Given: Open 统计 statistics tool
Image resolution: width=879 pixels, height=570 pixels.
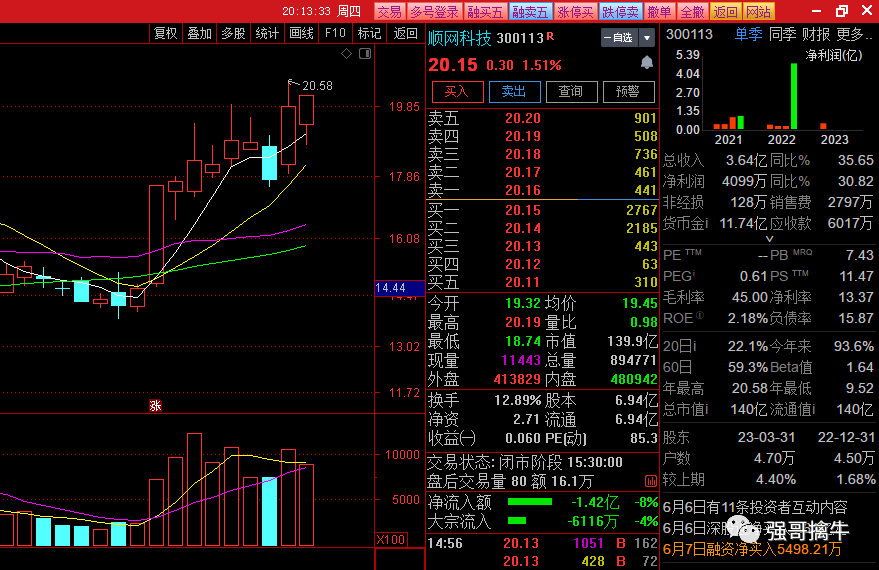Looking at the screenshot, I should (267, 34).
